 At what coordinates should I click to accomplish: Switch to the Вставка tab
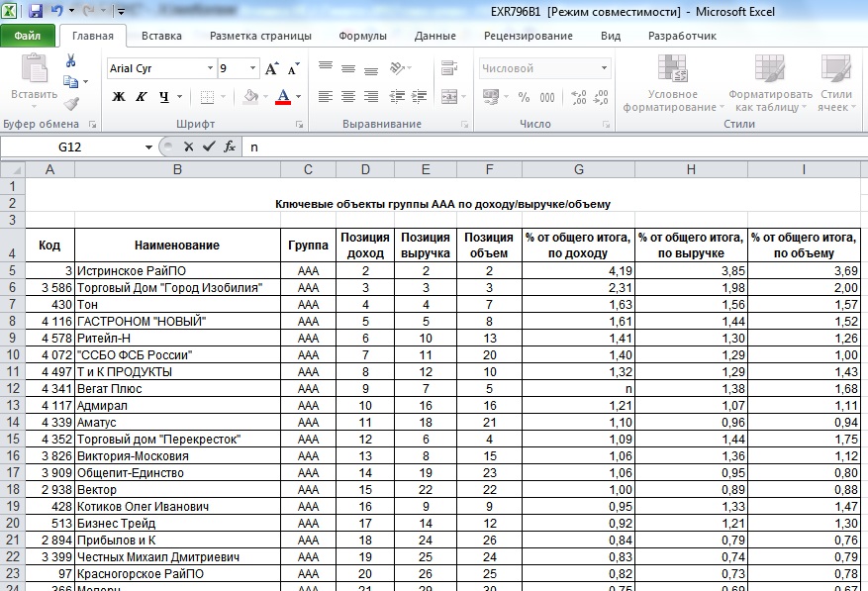[161, 36]
